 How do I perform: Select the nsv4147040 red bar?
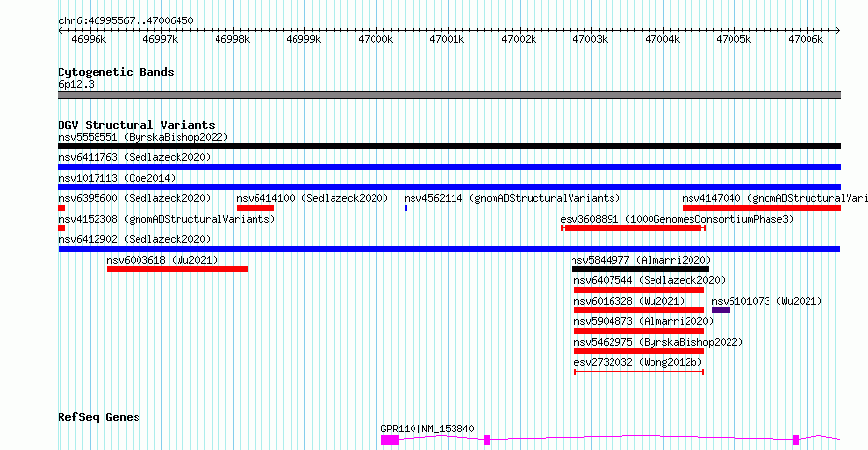point(762,208)
